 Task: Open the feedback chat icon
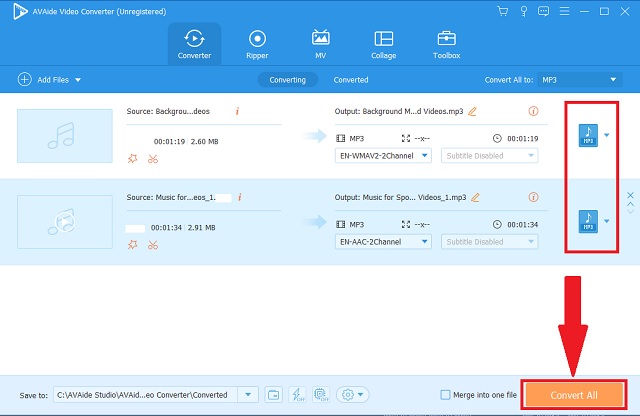(543, 11)
